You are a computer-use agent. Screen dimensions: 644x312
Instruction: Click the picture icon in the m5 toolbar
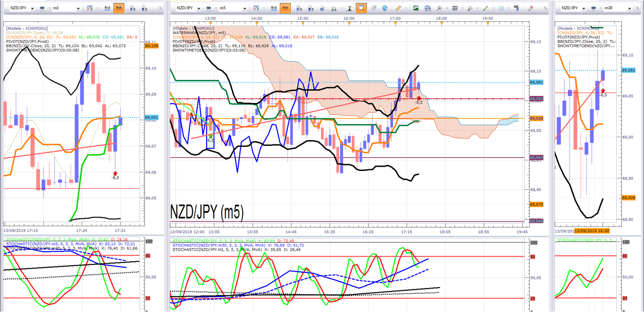415,8
